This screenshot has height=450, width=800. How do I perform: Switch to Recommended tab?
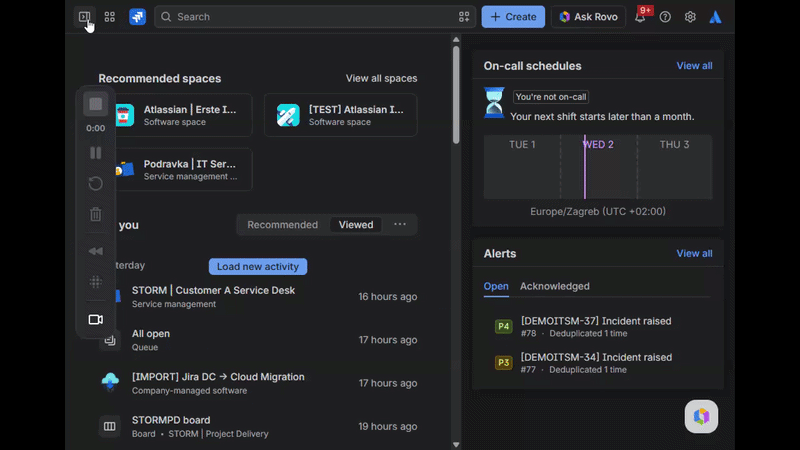coord(283,224)
